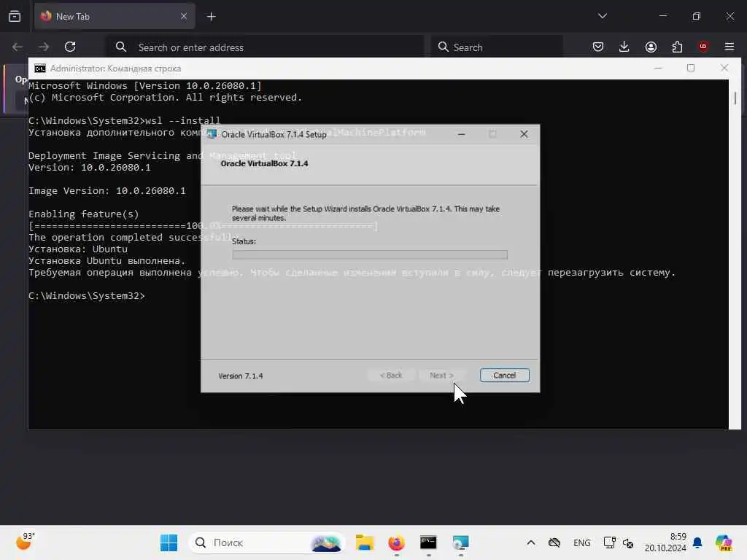This screenshot has height=560, width=747.
Task: Go back using browser back arrow
Action: [18, 47]
